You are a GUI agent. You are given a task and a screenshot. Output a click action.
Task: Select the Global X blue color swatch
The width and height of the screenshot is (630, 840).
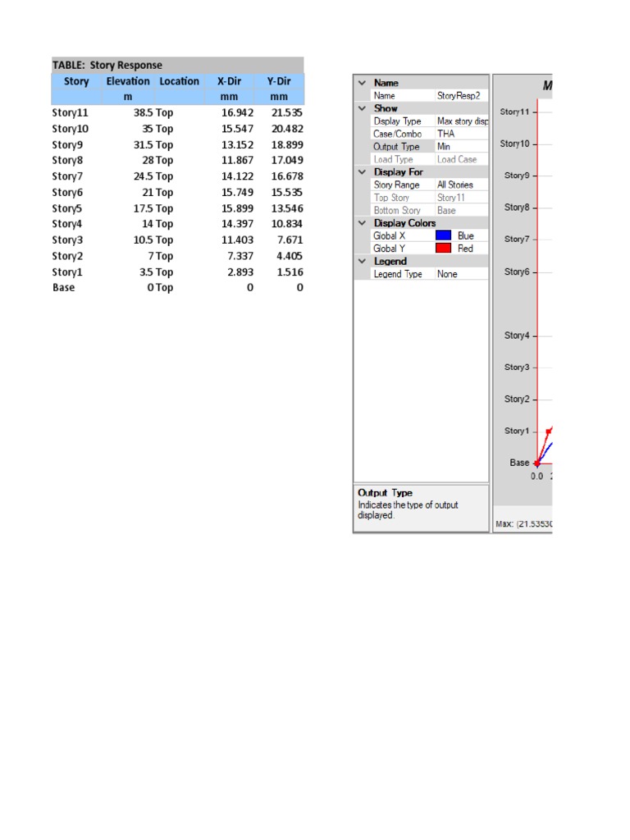(443, 235)
